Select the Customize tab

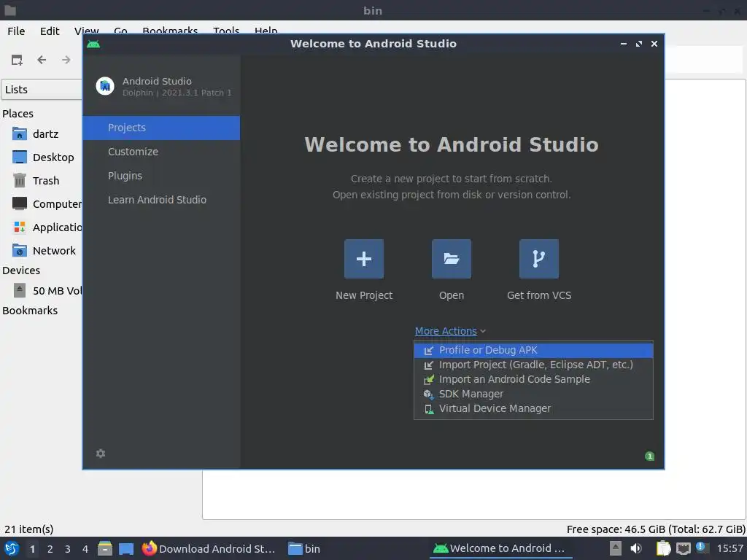161,152
